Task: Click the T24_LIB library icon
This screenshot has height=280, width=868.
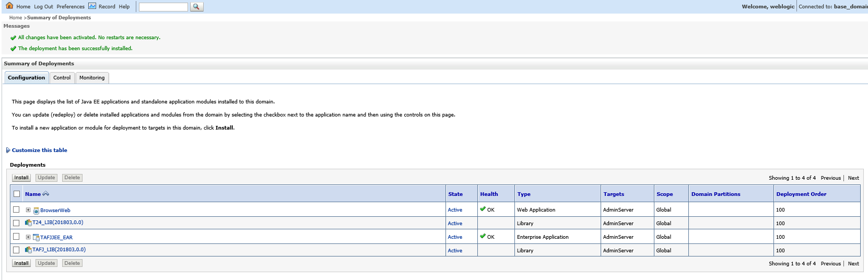Action: pyautogui.click(x=28, y=223)
